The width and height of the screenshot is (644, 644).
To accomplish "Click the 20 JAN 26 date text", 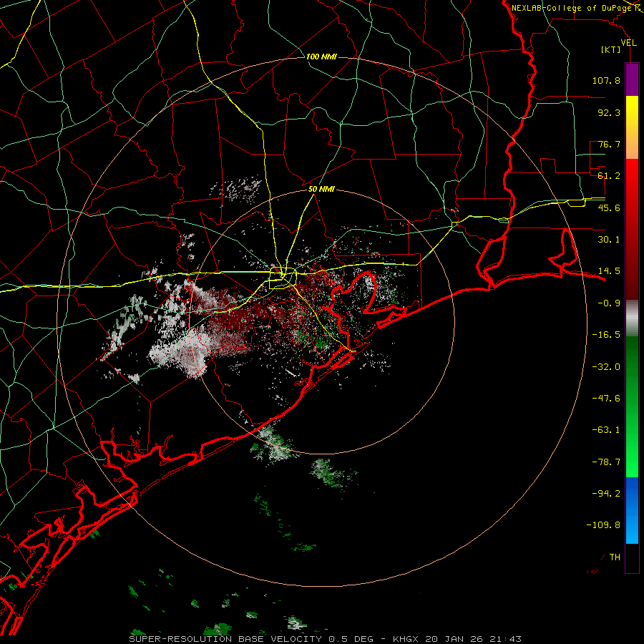I will (454, 639).
